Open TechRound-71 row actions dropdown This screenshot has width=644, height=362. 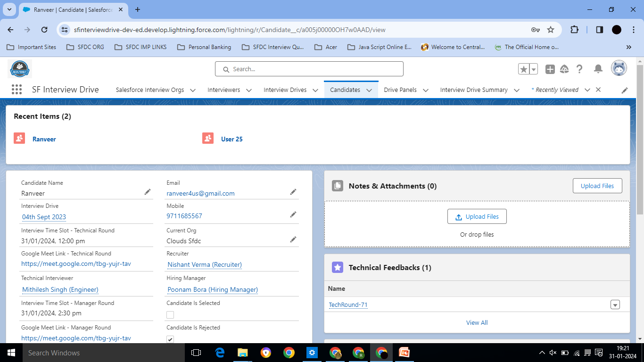pyautogui.click(x=615, y=304)
